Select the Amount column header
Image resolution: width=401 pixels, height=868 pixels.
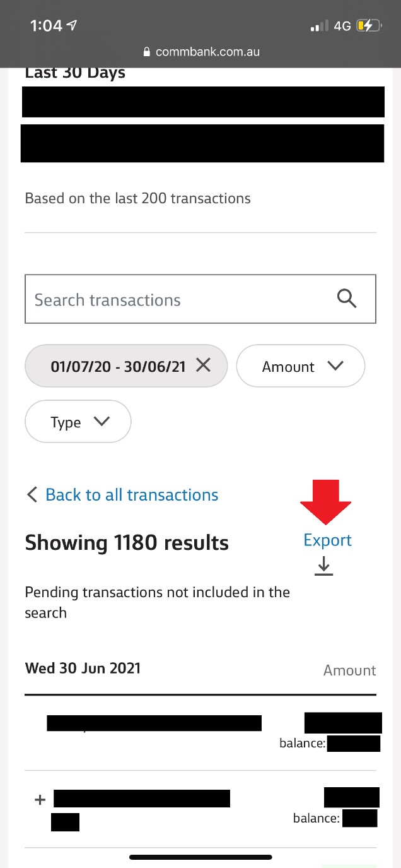(x=349, y=670)
